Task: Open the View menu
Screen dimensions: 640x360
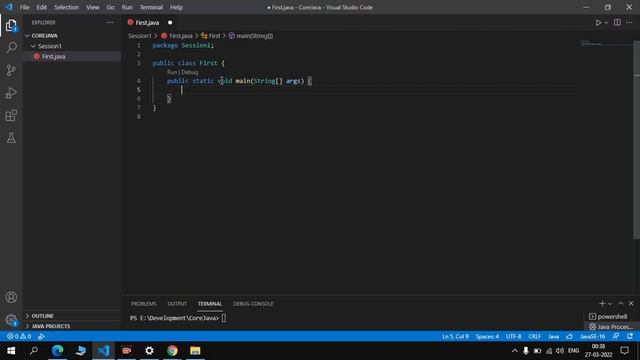Action: click(93, 7)
